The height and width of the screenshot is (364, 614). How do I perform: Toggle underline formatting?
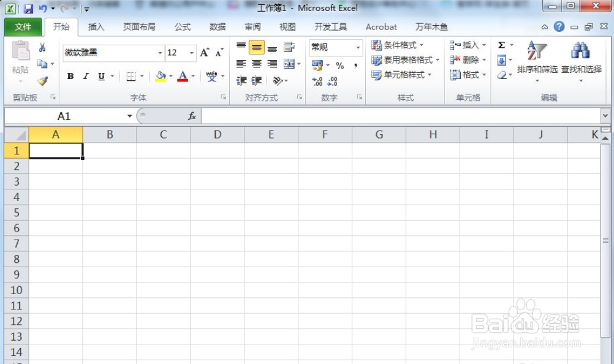pos(102,76)
